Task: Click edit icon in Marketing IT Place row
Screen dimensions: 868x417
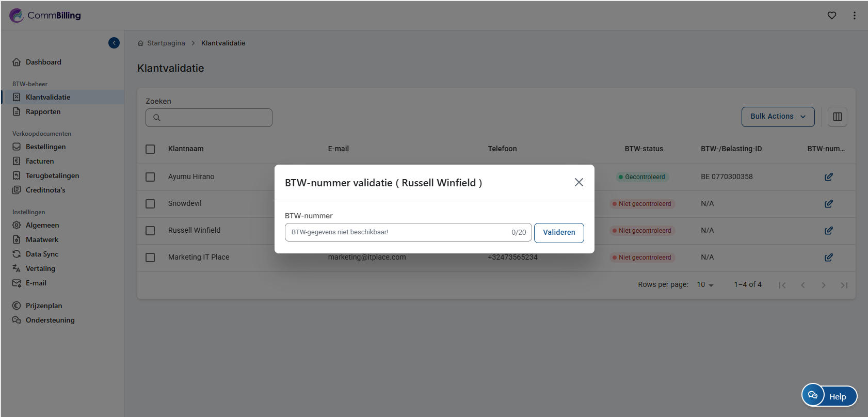Action: click(828, 258)
